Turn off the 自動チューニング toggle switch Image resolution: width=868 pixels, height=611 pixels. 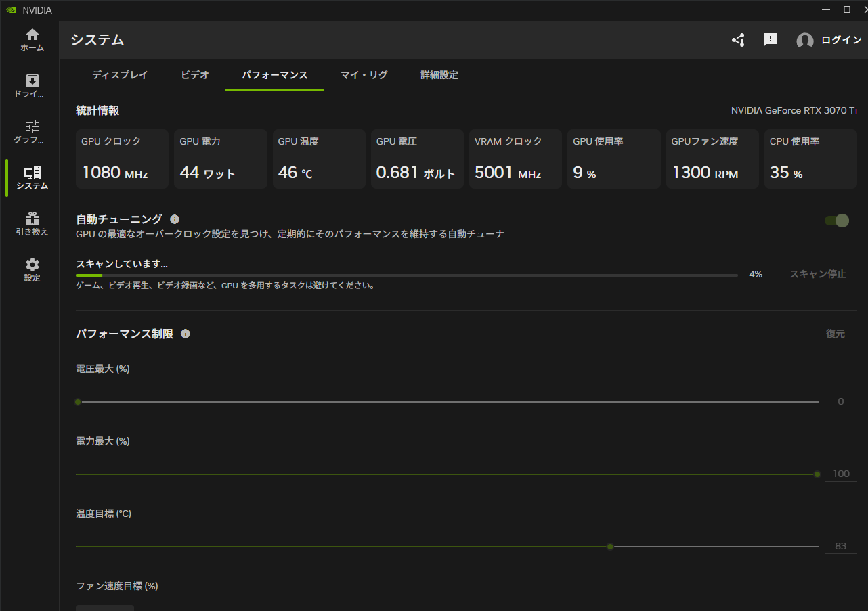pos(837,221)
